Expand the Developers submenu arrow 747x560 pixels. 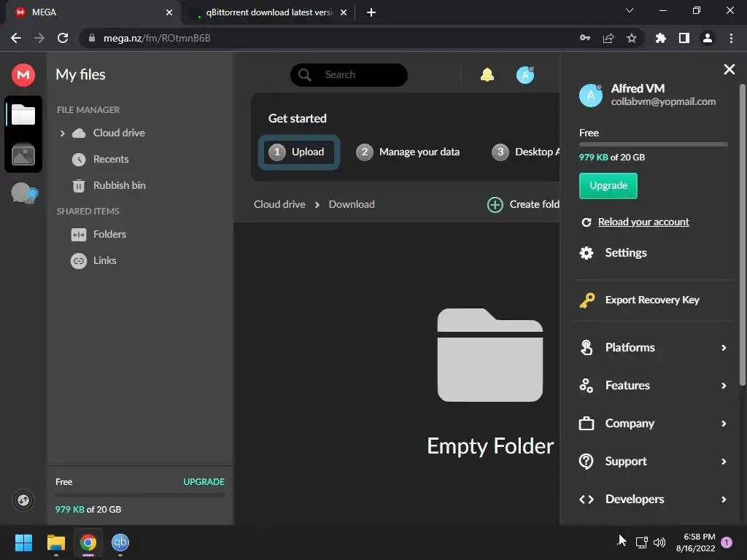click(724, 499)
